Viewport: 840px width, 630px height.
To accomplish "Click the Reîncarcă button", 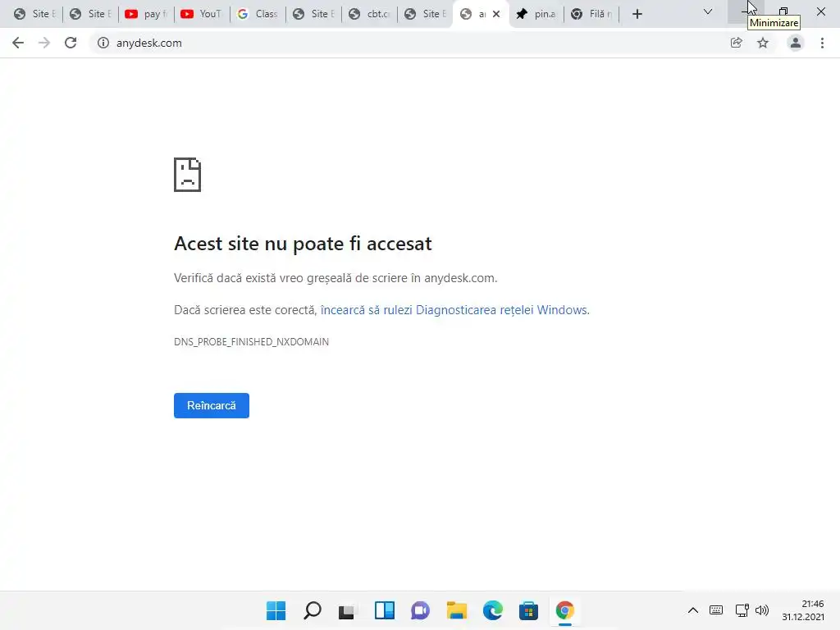I will [212, 405].
